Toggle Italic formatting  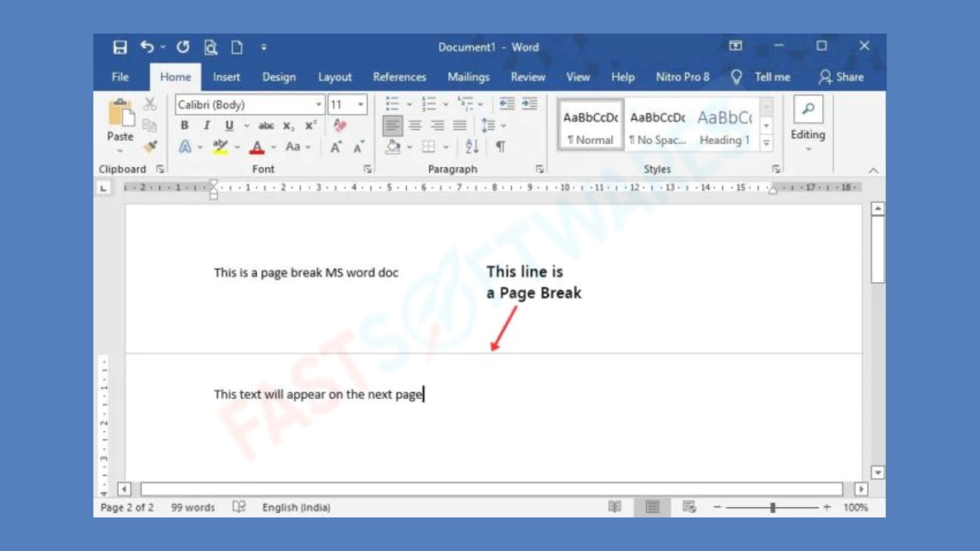click(x=207, y=126)
